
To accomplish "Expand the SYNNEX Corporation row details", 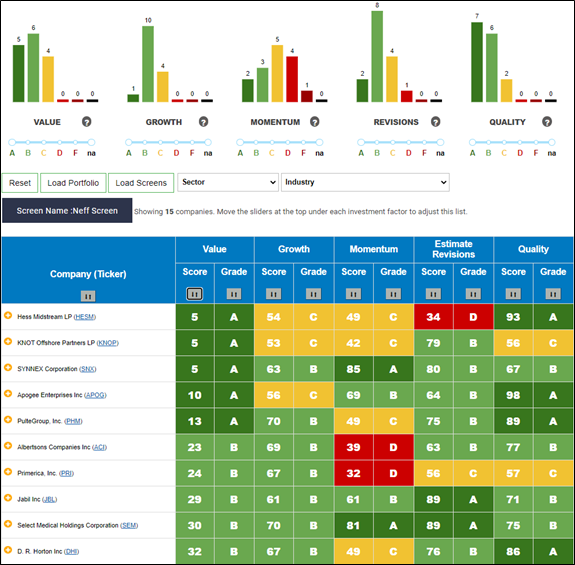I will coord(8,367).
